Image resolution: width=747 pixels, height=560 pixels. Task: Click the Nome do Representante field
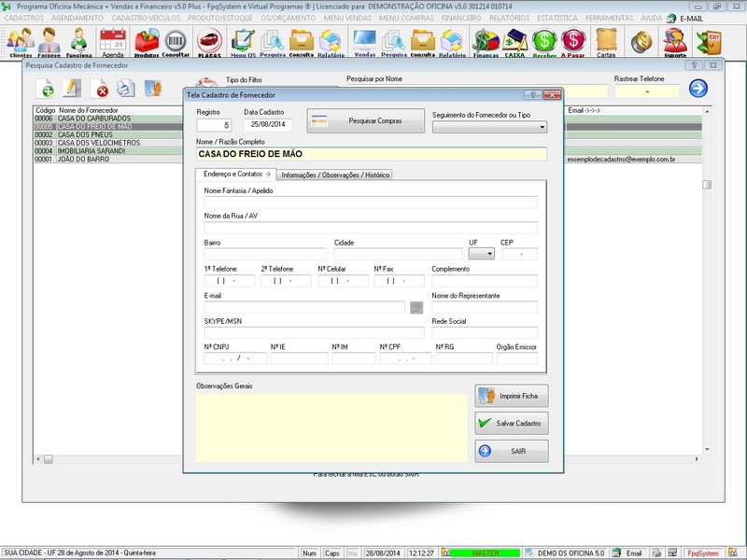[x=485, y=307]
